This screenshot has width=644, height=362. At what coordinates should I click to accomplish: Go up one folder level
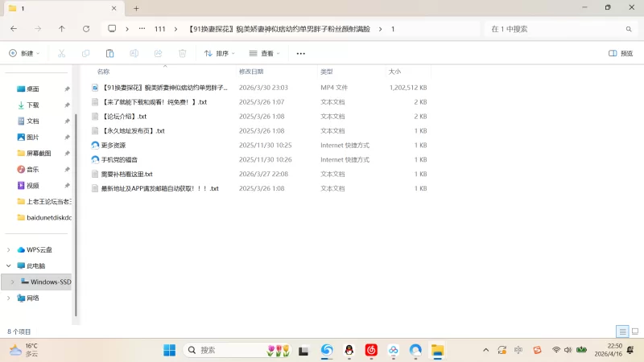pyautogui.click(x=62, y=29)
